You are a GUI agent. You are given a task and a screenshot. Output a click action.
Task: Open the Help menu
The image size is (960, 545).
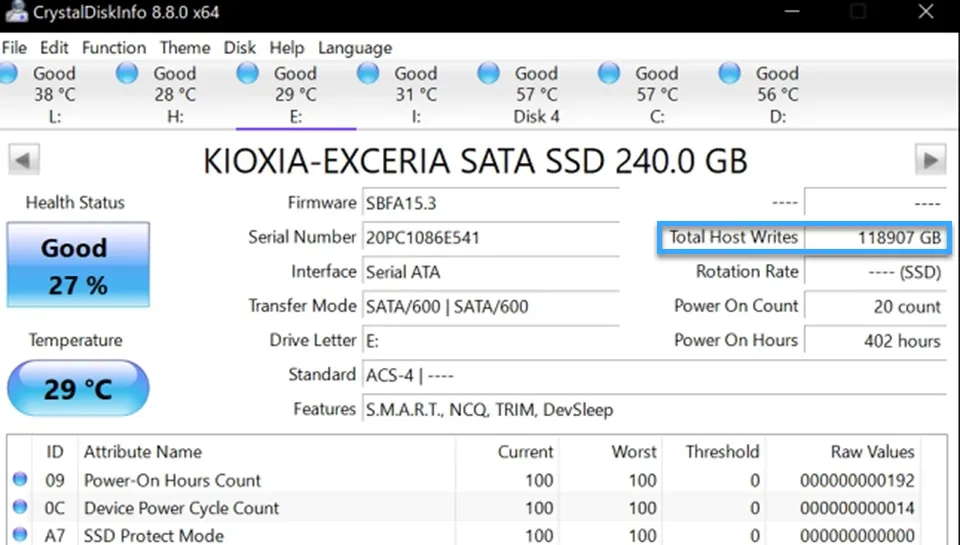287,48
